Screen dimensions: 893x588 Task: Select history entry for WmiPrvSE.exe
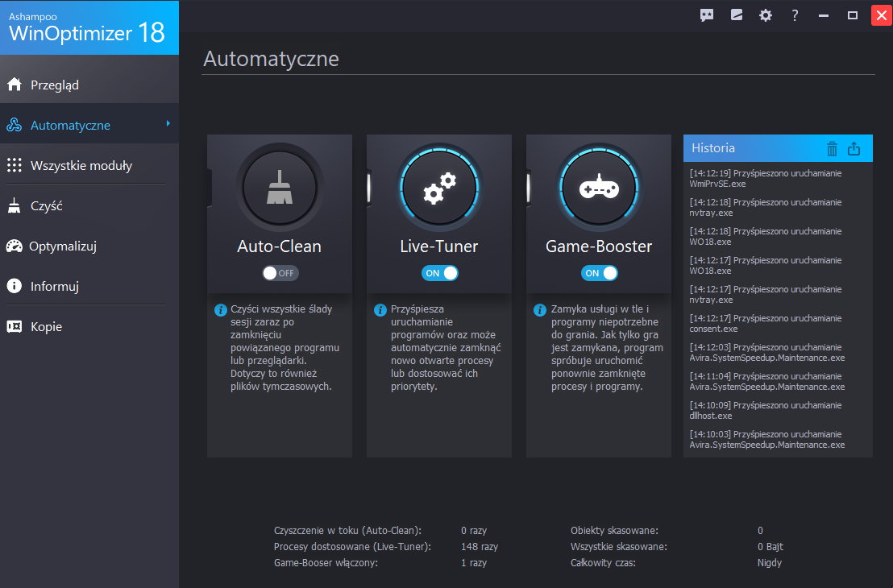[x=766, y=178]
